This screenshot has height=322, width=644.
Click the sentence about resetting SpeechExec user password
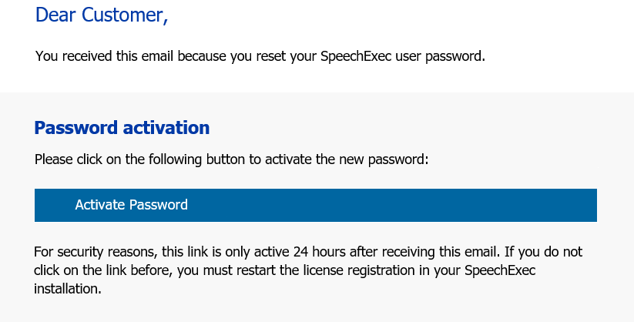(260, 56)
